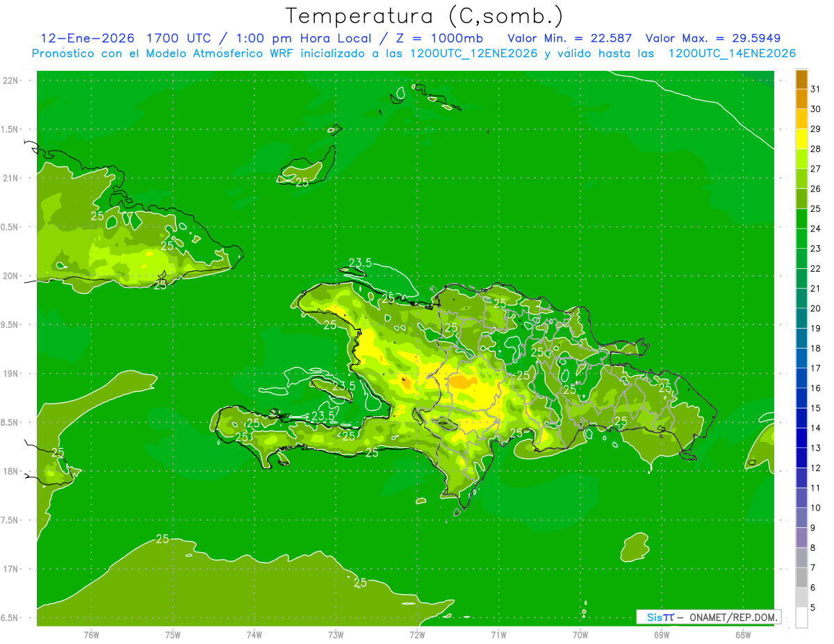Click the '1:00 pm Hora Local' text

303,38
